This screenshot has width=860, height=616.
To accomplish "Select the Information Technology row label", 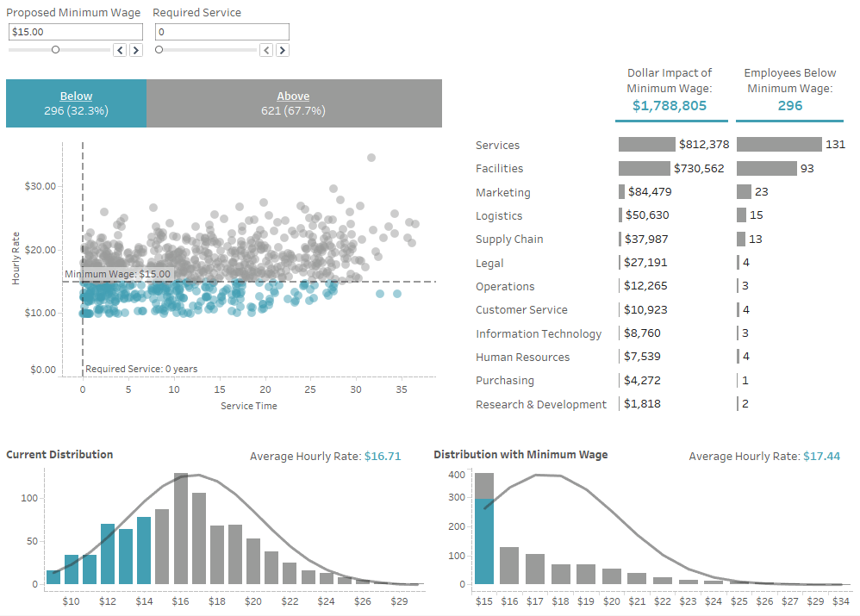I will (x=539, y=333).
